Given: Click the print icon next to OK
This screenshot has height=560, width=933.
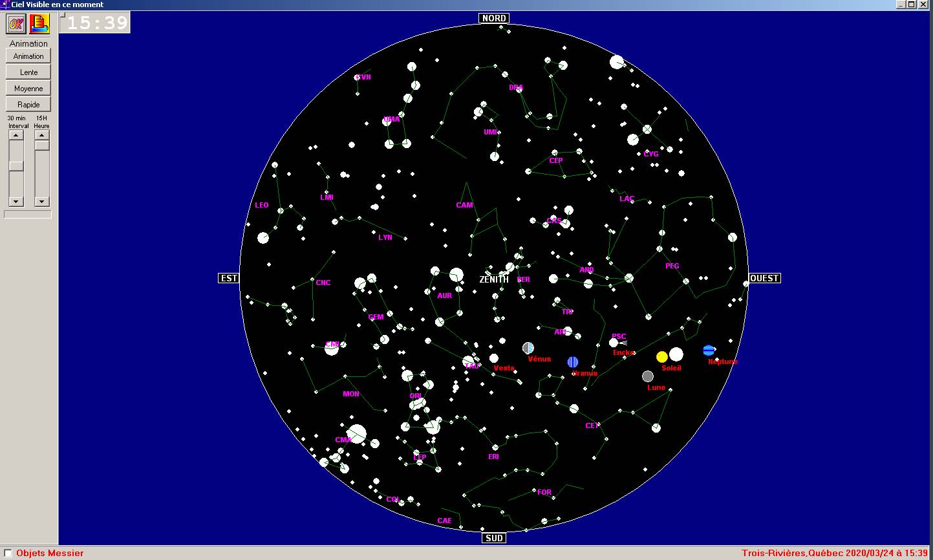Looking at the screenshot, I should [39, 24].
